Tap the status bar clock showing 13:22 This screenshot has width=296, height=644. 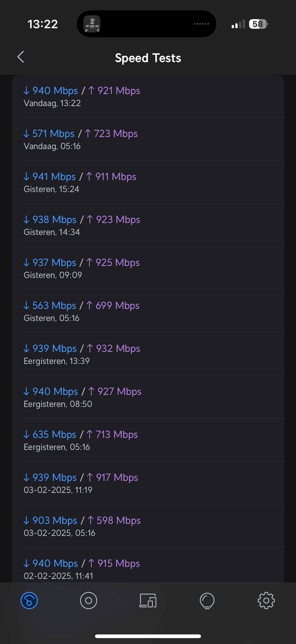[x=43, y=24]
